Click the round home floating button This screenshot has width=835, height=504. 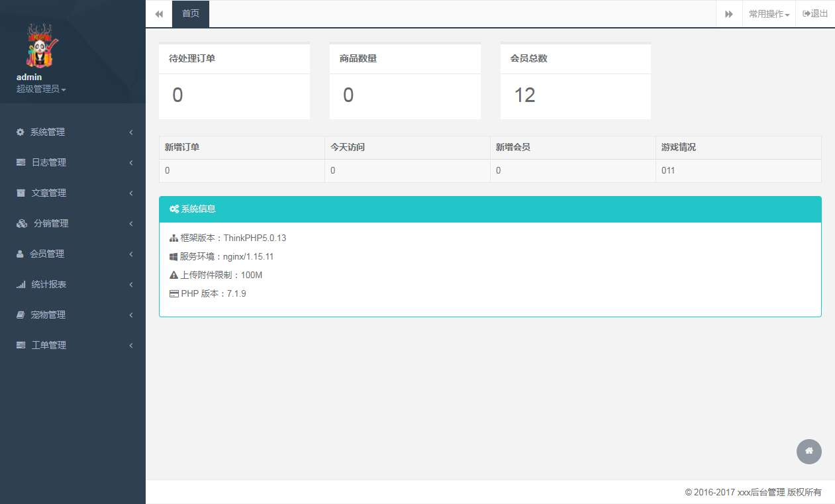809,451
